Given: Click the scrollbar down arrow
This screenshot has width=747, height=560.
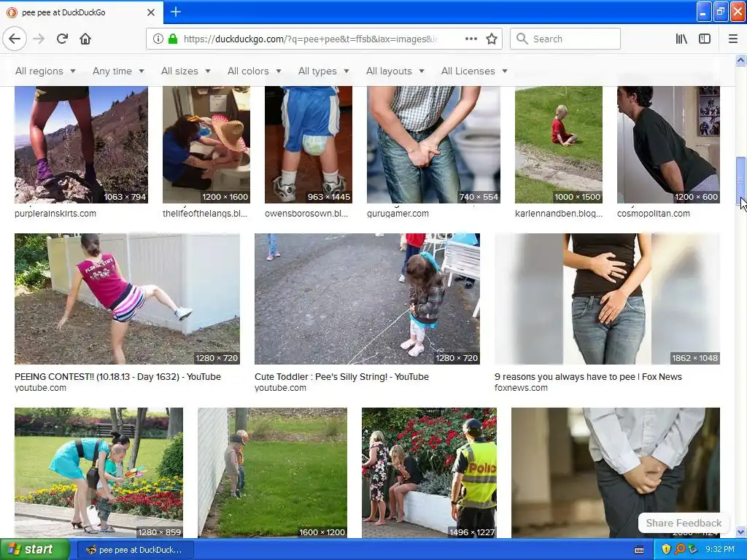Looking at the screenshot, I should point(740,532).
